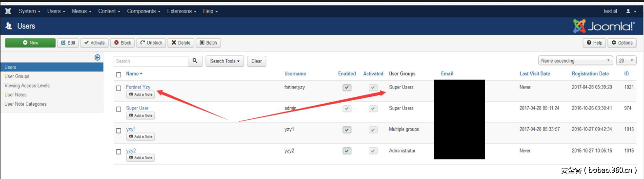This screenshot has height=179, width=644.
Task: Click Activated icon for yzy2
Action: (x=373, y=151)
